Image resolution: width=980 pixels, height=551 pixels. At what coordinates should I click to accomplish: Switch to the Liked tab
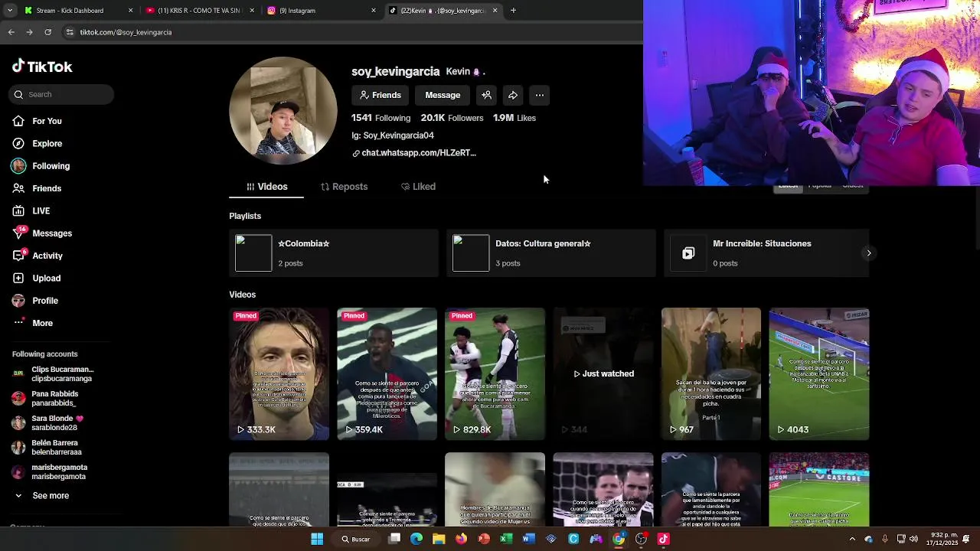[418, 187]
